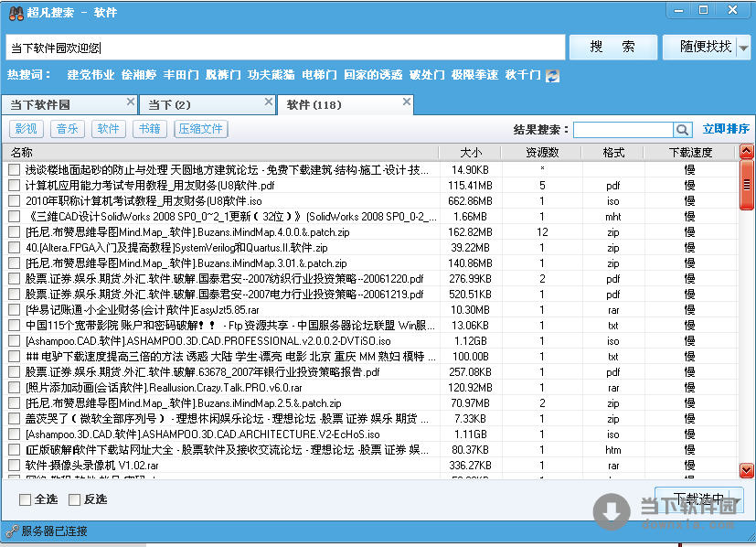The width and height of the screenshot is (756, 547).
Task: Filter results by 压缩文件
Action: point(200,129)
